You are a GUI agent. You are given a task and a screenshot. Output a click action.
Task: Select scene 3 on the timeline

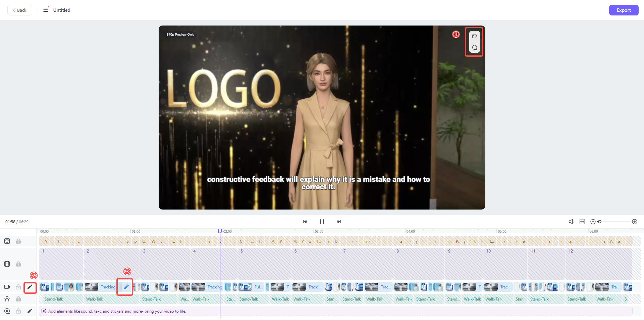[165, 264]
